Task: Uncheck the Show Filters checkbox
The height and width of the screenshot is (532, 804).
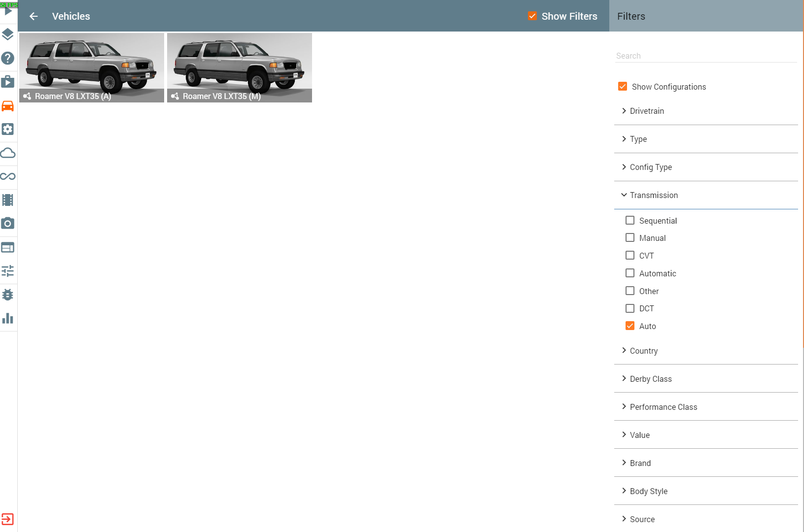Action: (x=532, y=16)
